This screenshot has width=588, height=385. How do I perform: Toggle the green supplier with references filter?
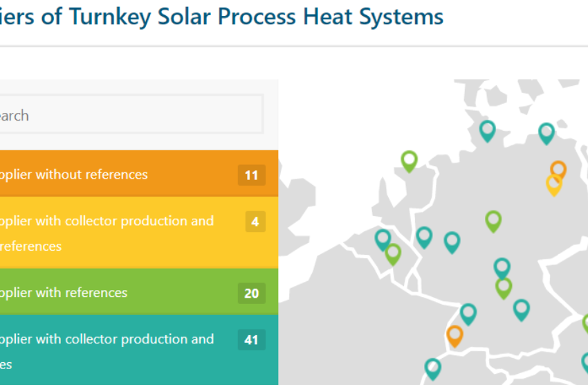pos(139,292)
